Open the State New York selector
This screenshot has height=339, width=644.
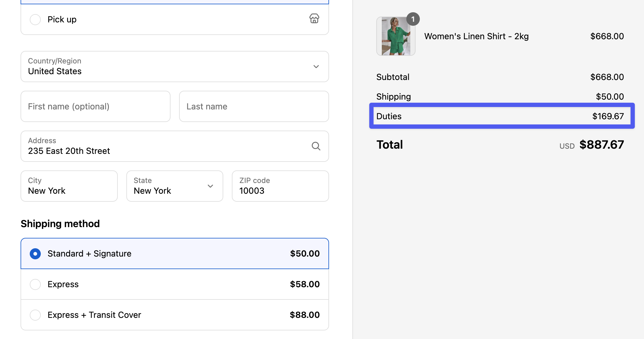click(x=166, y=186)
